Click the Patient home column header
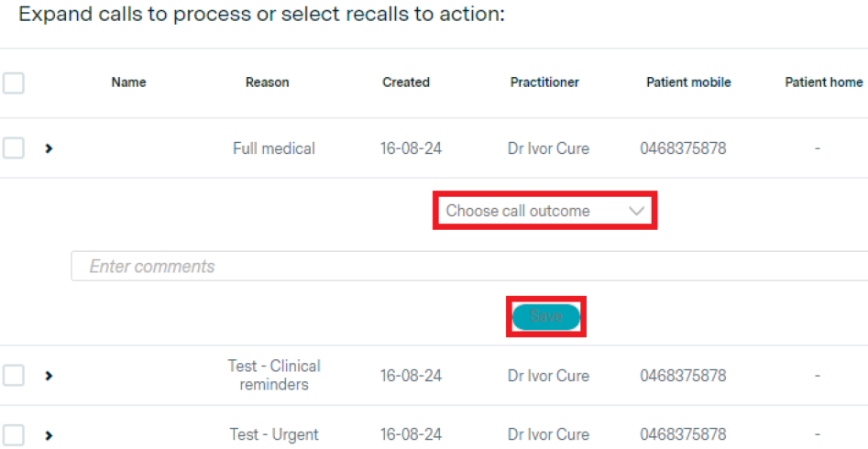Screen dimensions: 868x449 click(x=823, y=82)
